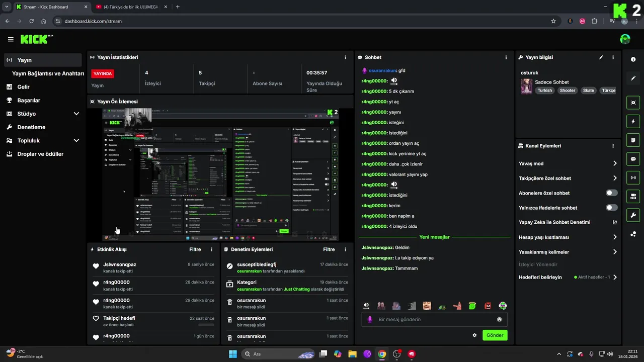Image resolution: width=644 pixels, height=362 pixels.
Task: Open Etkinlik Akışı Filtre dropdown
Action: [x=195, y=249]
